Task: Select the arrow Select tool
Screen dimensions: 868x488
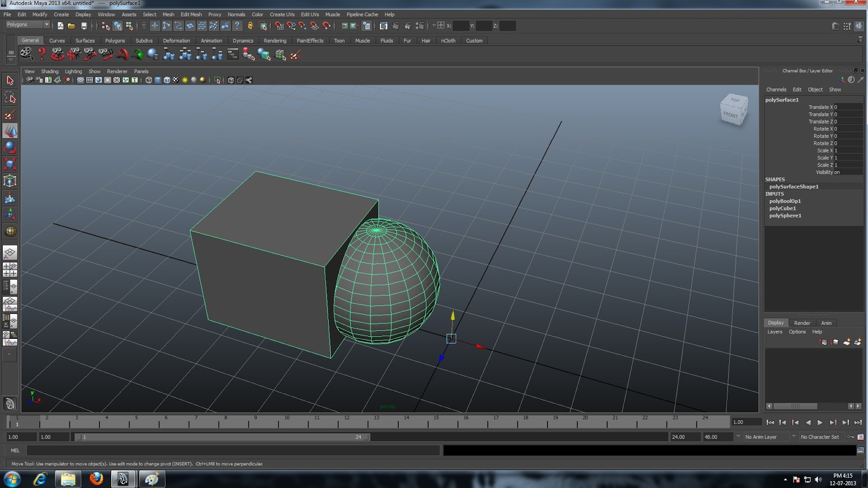Action: 10,80
